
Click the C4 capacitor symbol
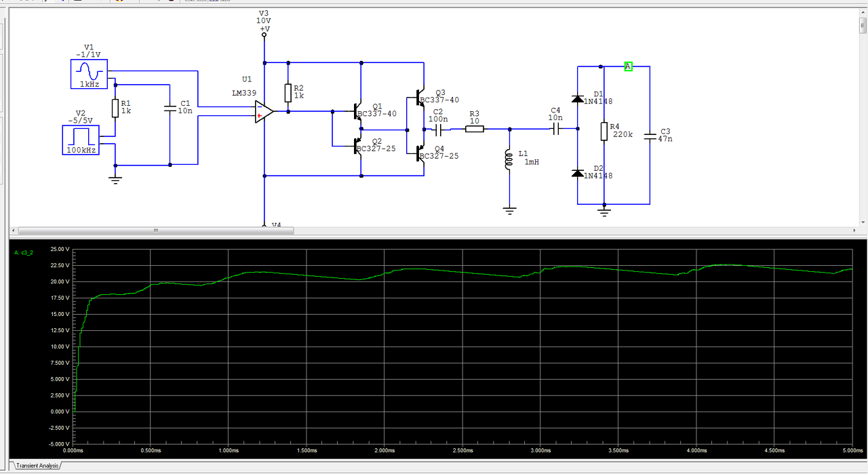tap(555, 128)
